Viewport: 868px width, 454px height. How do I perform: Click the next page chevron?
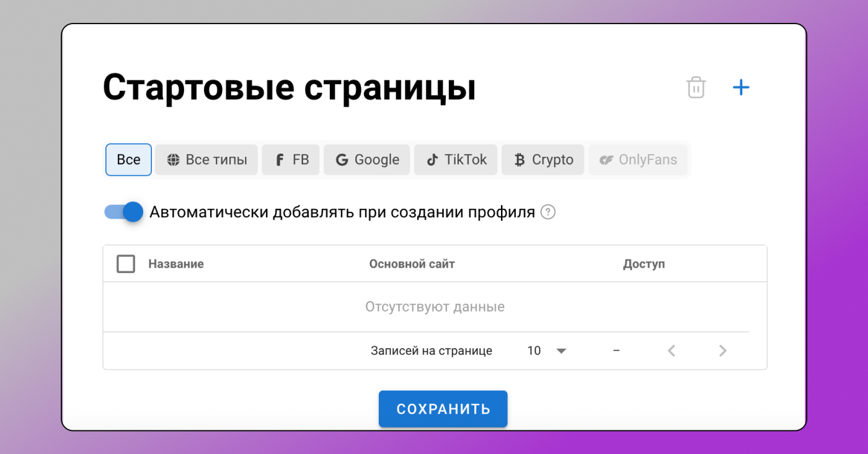click(x=722, y=351)
